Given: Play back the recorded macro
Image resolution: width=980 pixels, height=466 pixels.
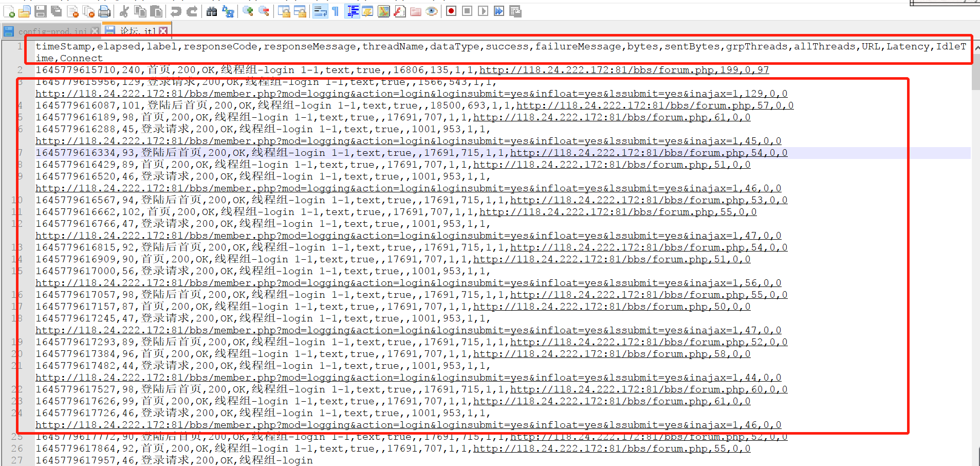Looking at the screenshot, I should click(x=483, y=11).
